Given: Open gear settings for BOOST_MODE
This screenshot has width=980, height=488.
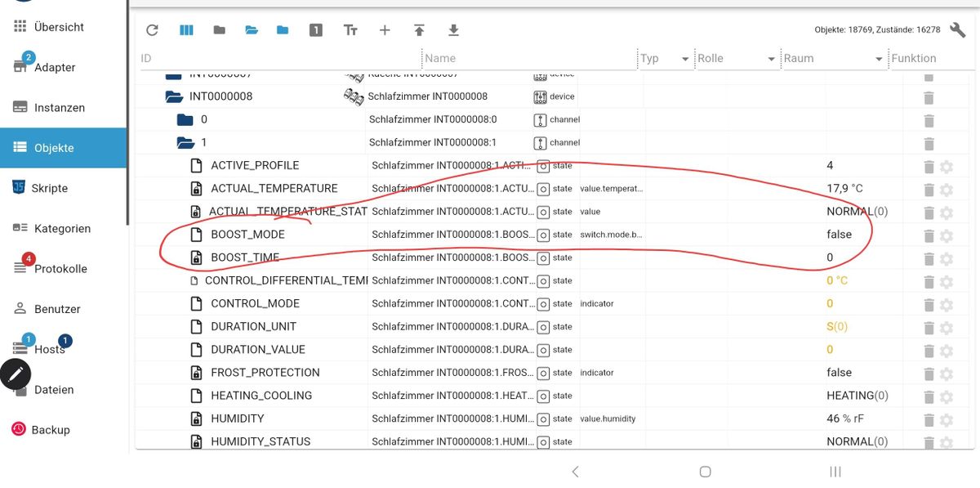Looking at the screenshot, I should point(947,235).
